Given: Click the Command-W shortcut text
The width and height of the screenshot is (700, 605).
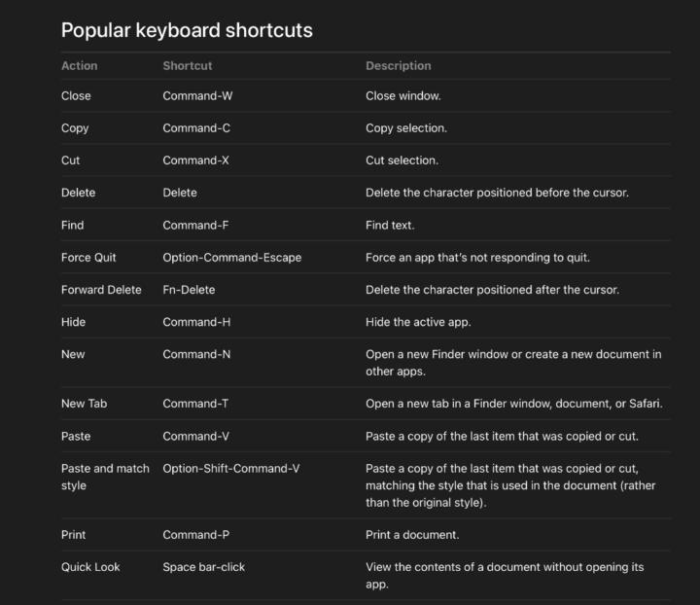Looking at the screenshot, I should pyautogui.click(x=197, y=96).
